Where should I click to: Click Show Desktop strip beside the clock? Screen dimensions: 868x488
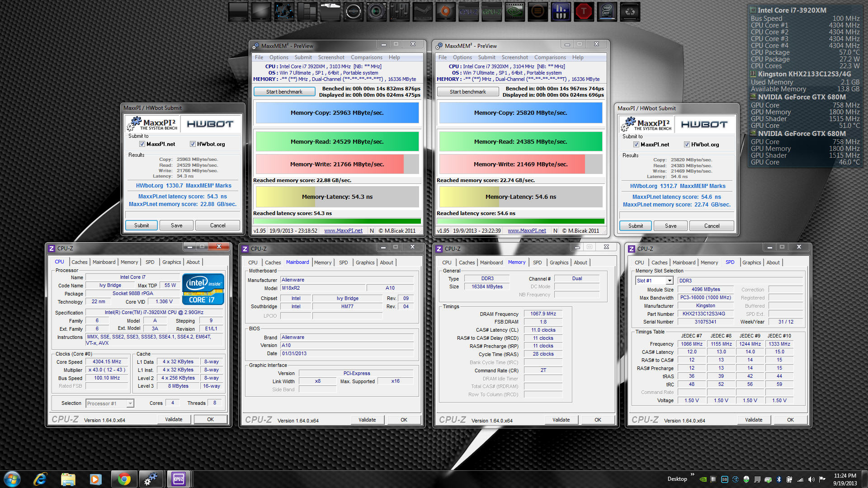864,479
